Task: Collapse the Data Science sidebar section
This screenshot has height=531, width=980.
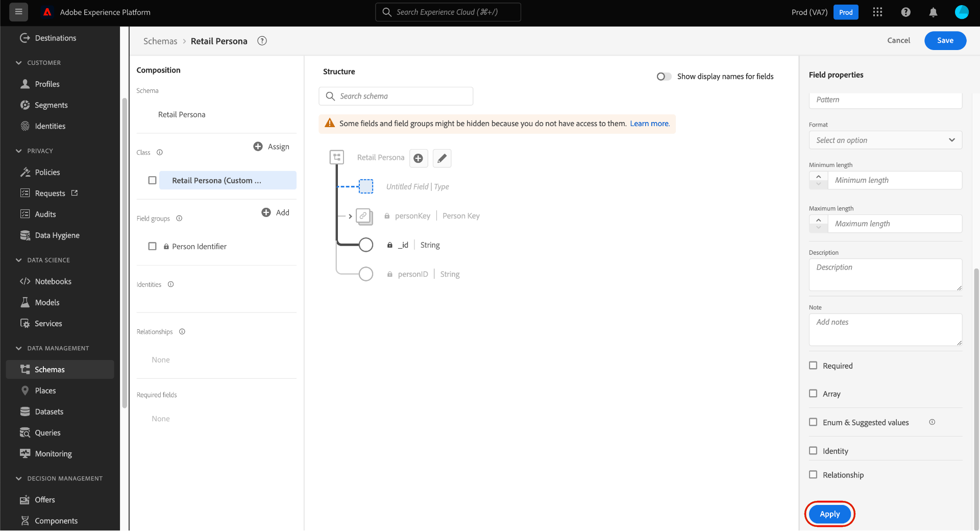Action: [19, 260]
